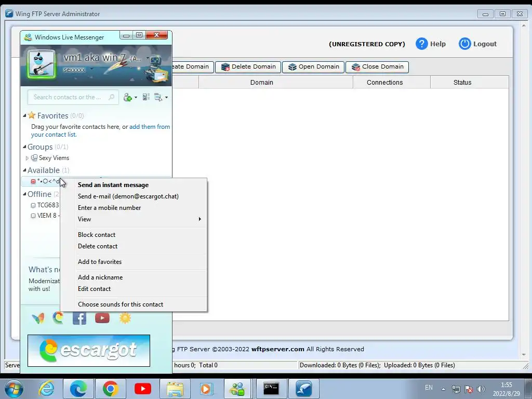Click the Favorites star icon
Viewport: 532px width, 399px height.
32,115
